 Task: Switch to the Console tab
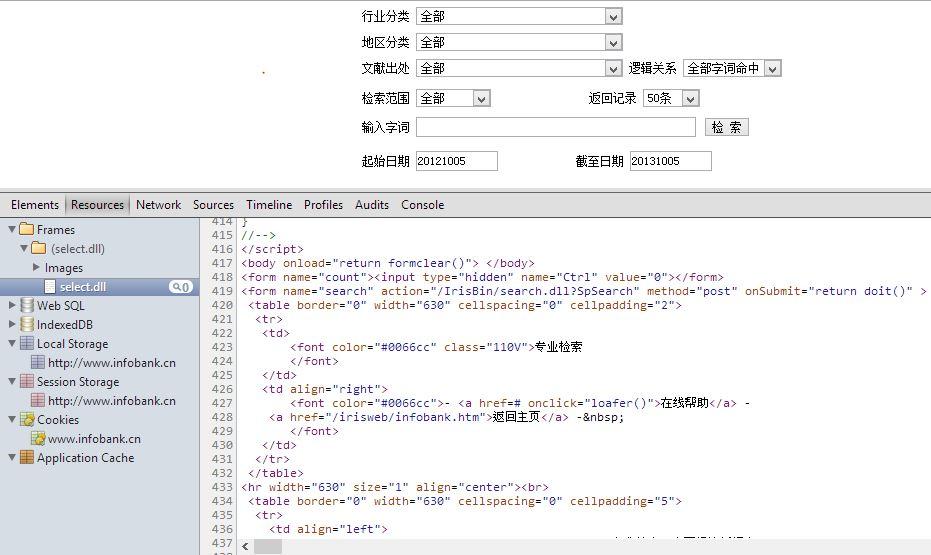point(422,205)
